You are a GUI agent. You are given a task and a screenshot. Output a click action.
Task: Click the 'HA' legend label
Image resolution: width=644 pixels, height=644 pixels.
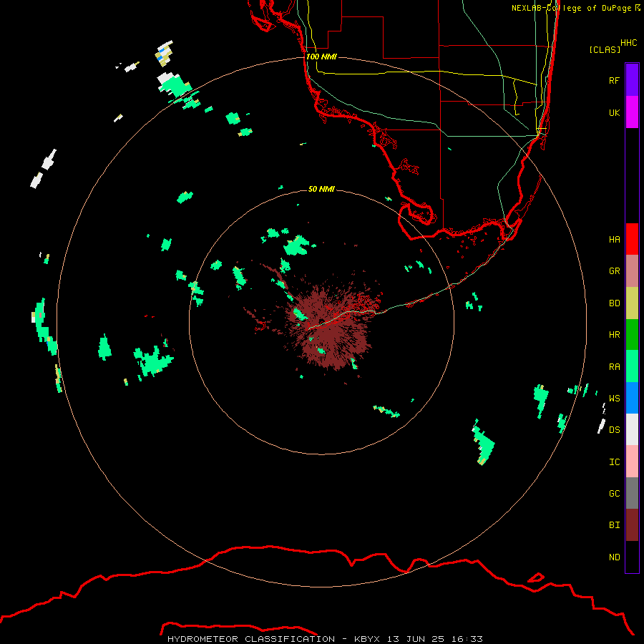(x=614, y=240)
